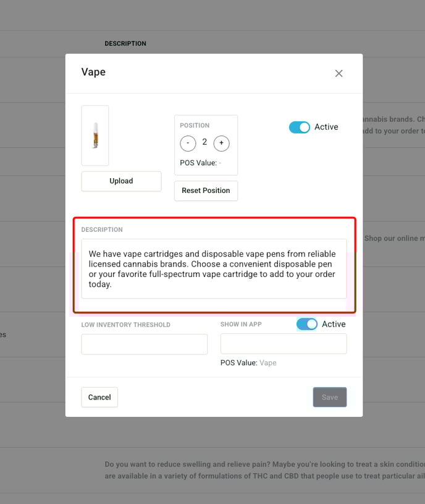Cancel editing the Vape category
This screenshot has width=425, height=504.
tap(99, 398)
